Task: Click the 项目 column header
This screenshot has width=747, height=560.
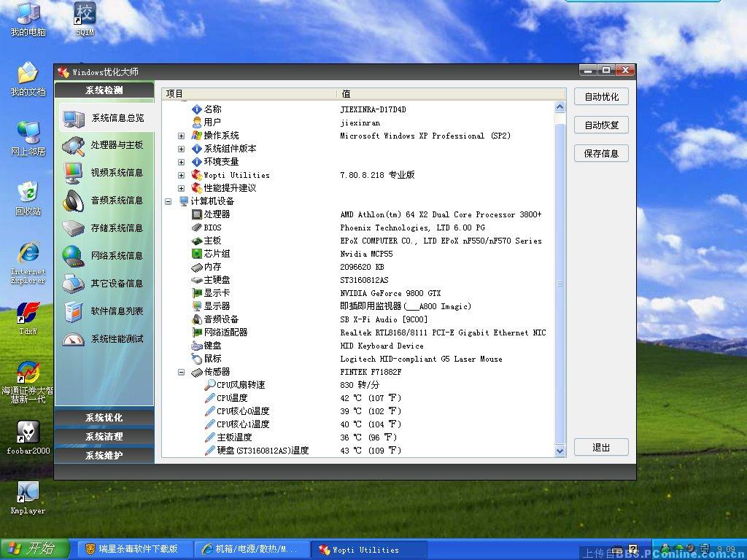Action: pyautogui.click(x=249, y=94)
